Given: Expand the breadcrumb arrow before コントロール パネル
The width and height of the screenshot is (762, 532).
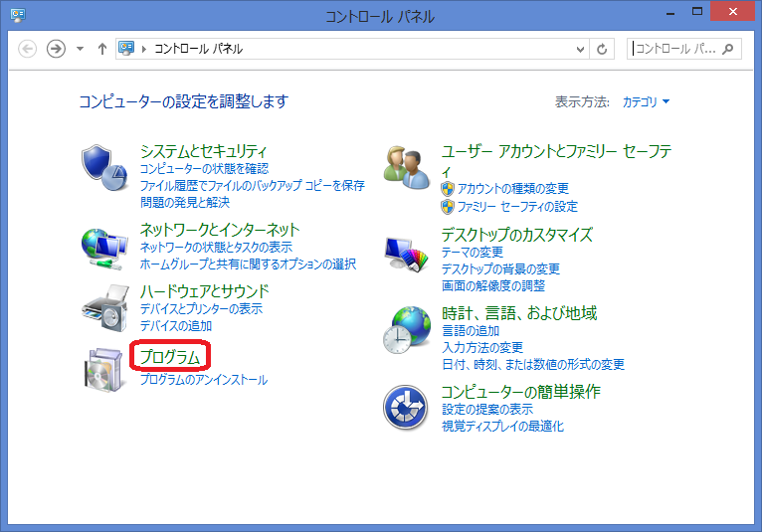Looking at the screenshot, I should point(144,49).
